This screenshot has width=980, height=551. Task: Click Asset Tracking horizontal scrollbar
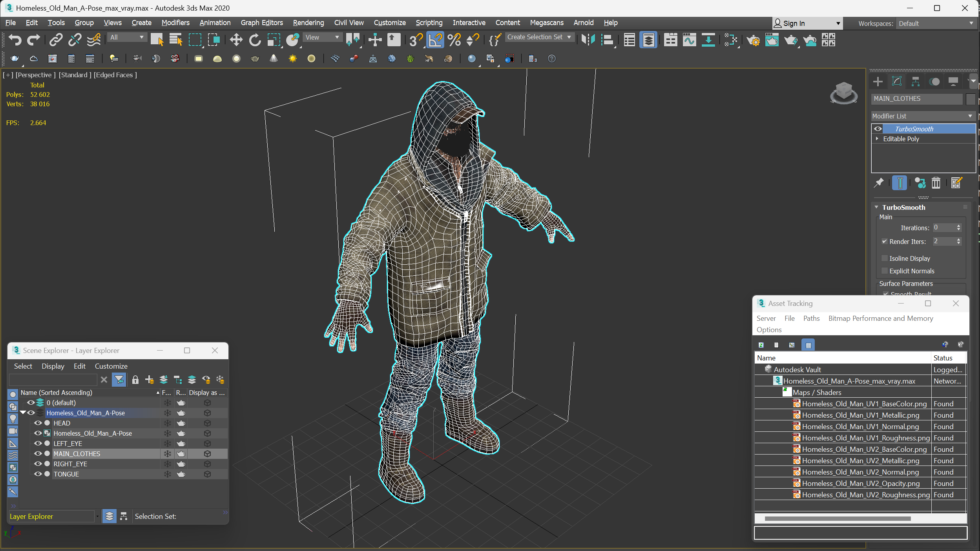[x=837, y=518]
